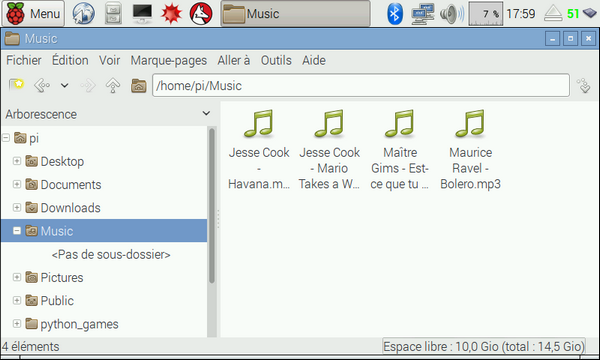Click the 17:59 clock
Screen dimensions: 600x360
pyautogui.click(x=520, y=14)
